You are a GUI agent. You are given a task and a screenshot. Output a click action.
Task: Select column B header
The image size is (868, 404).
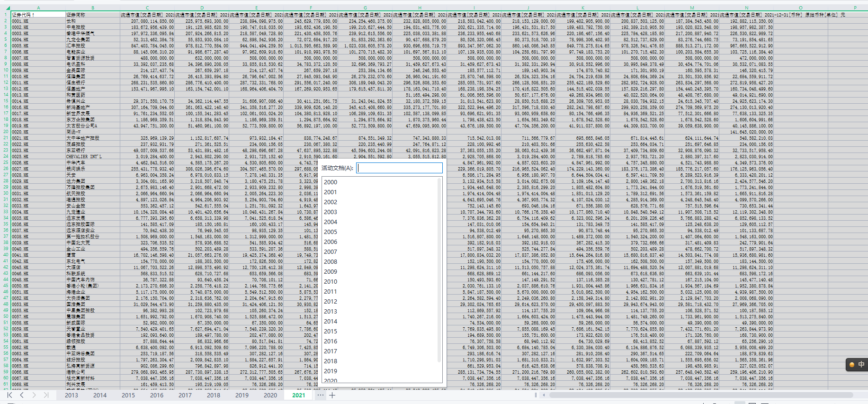coord(92,8)
